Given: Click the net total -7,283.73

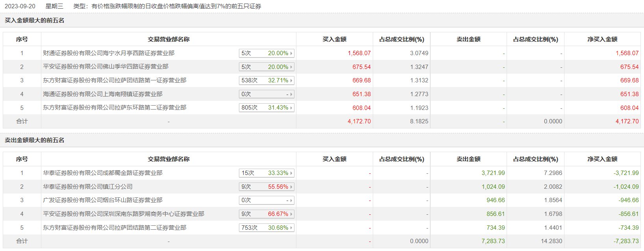Looking at the screenshot, I should coord(626,241).
